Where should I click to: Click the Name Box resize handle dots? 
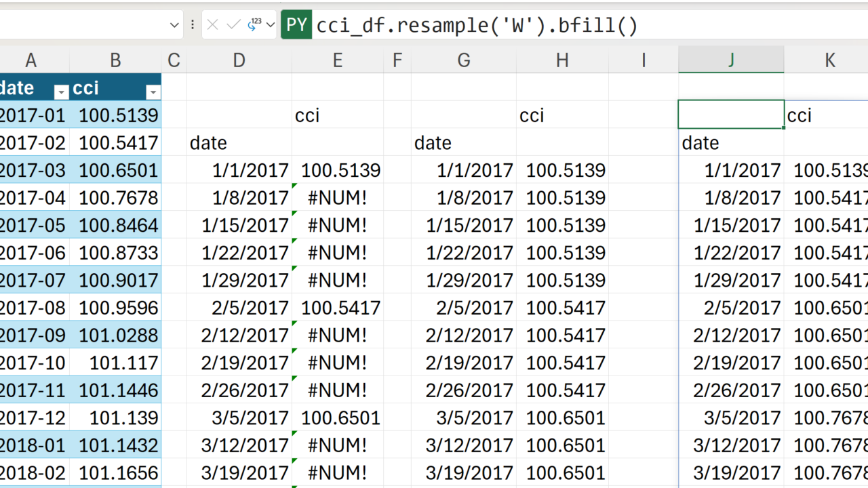point(193,25)
